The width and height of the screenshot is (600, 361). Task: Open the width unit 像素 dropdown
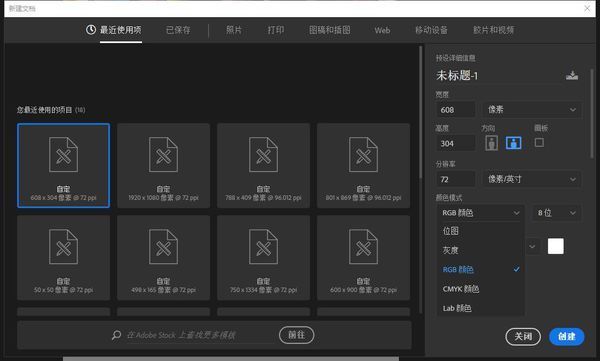tap(532, 109)
